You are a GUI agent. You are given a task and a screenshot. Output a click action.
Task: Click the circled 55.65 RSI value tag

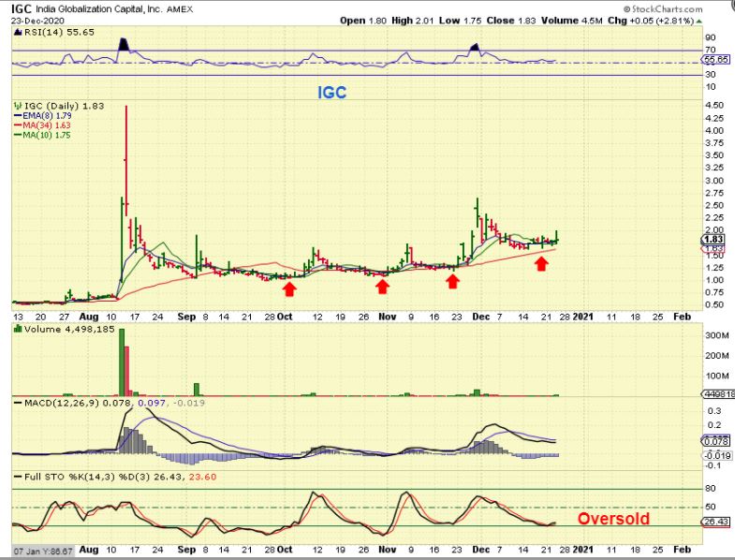pos(715,60)
